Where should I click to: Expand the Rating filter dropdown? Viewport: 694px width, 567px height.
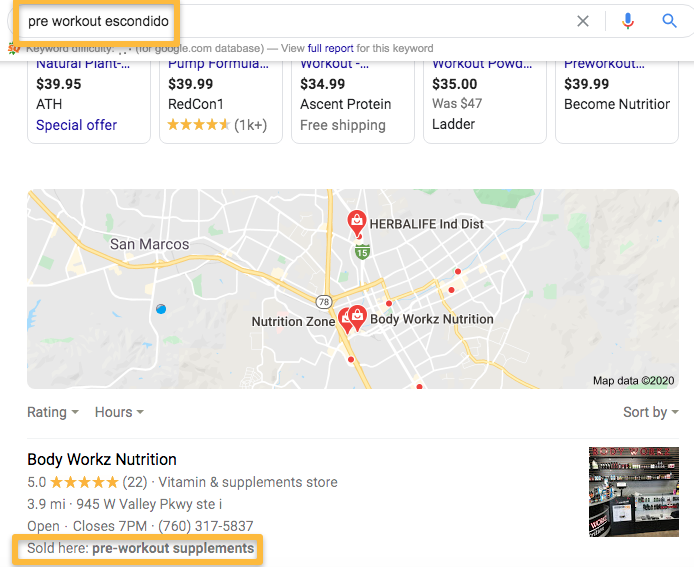point(53,412)
